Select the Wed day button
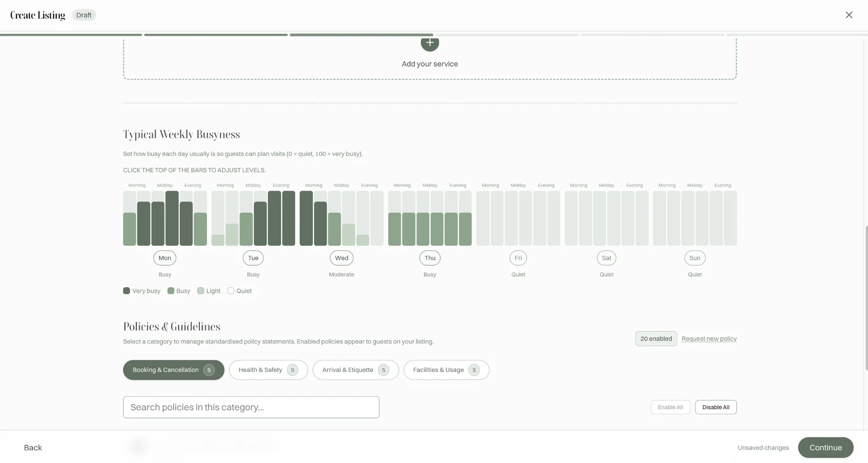 point(342,258)
